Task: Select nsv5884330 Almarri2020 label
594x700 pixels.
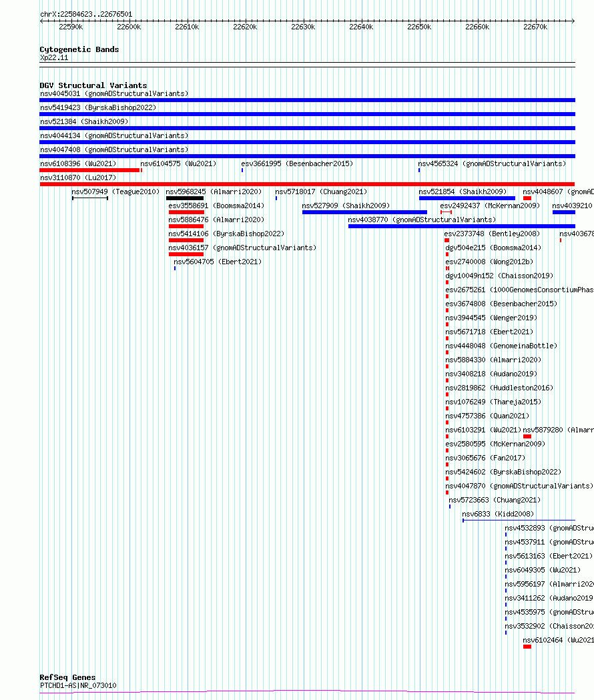Action: (x=493, y=360)
